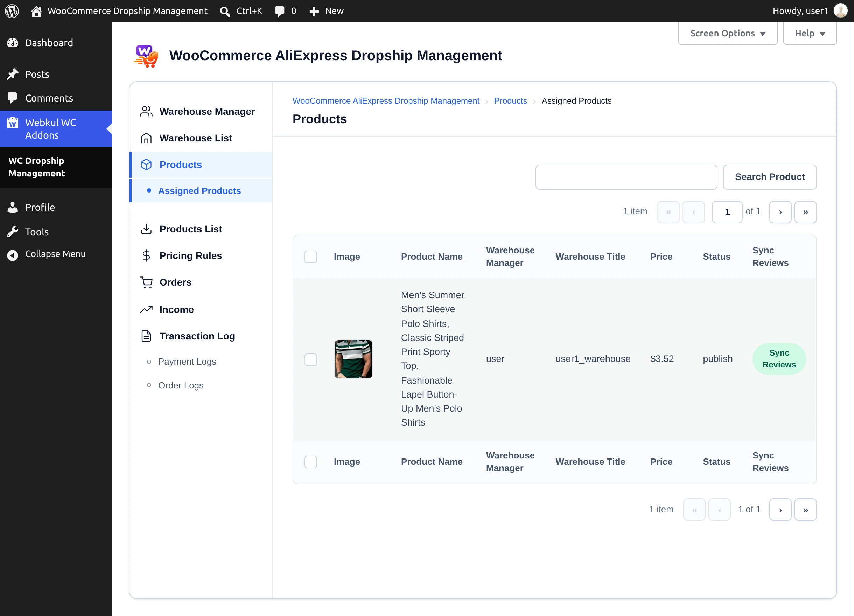Click the user1_warehouse cell
854x616 pixels.
(x=593, y=359)
